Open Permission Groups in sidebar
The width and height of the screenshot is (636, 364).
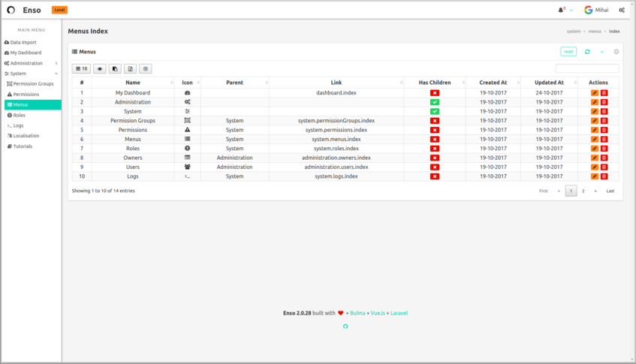click(31, 84)
